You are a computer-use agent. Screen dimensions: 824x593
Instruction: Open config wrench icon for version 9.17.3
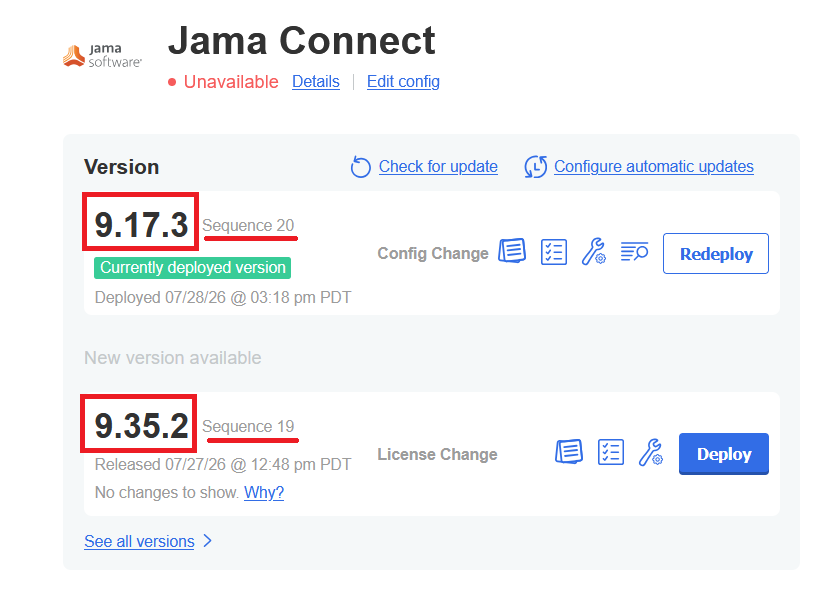(594, 251)
